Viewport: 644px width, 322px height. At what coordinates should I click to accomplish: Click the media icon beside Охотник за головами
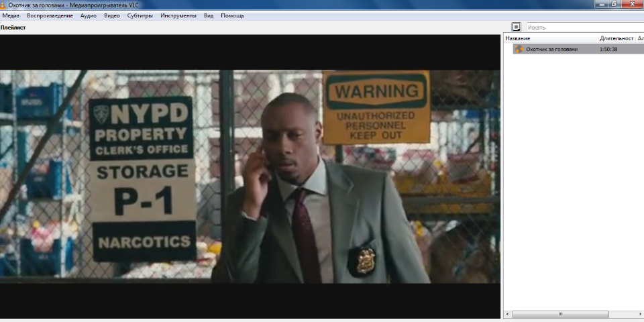click(519, 49)
